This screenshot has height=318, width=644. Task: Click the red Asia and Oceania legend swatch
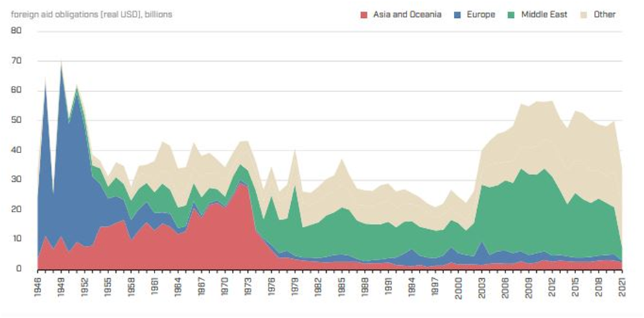click(365, 14)
